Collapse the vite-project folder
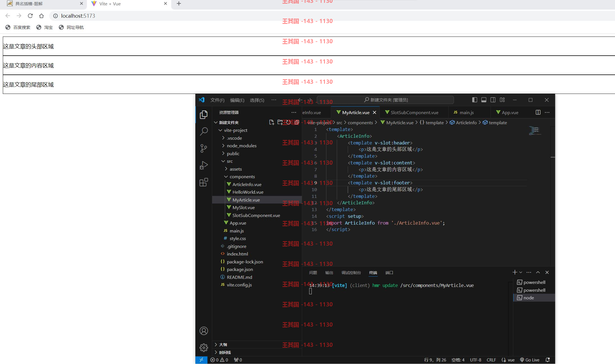 220,130
